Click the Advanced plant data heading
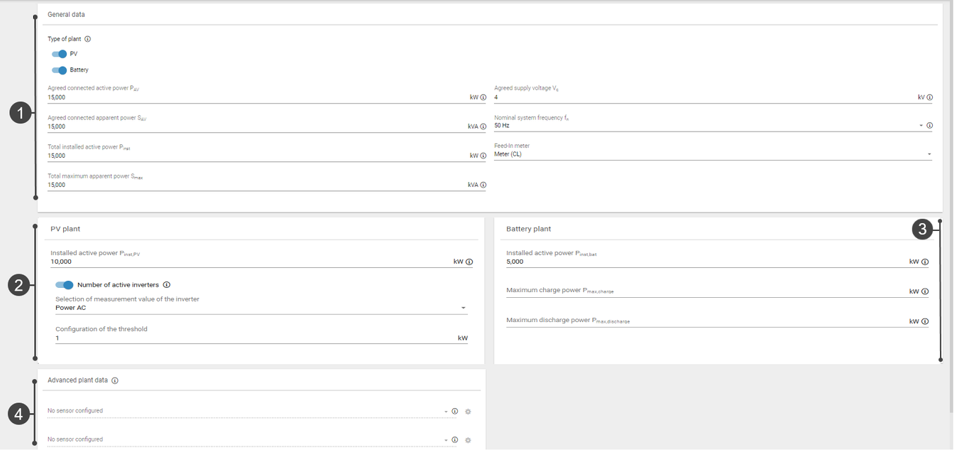 click(78, 380)
